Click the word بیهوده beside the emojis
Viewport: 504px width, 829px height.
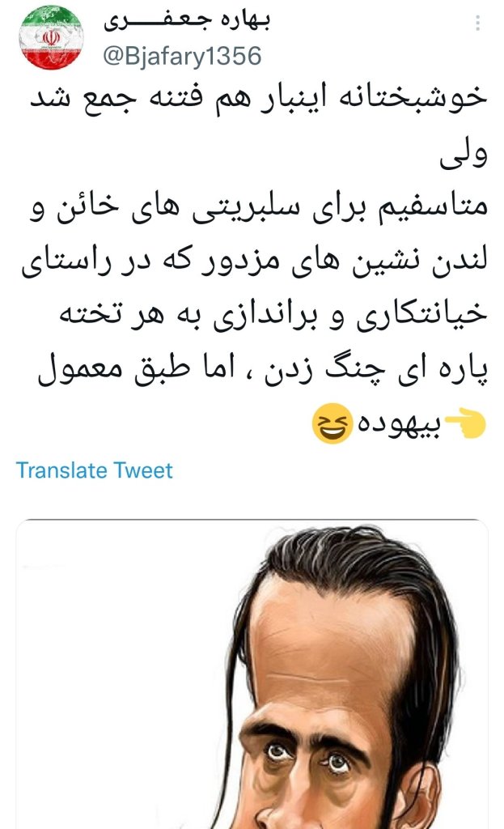[400, 423]
